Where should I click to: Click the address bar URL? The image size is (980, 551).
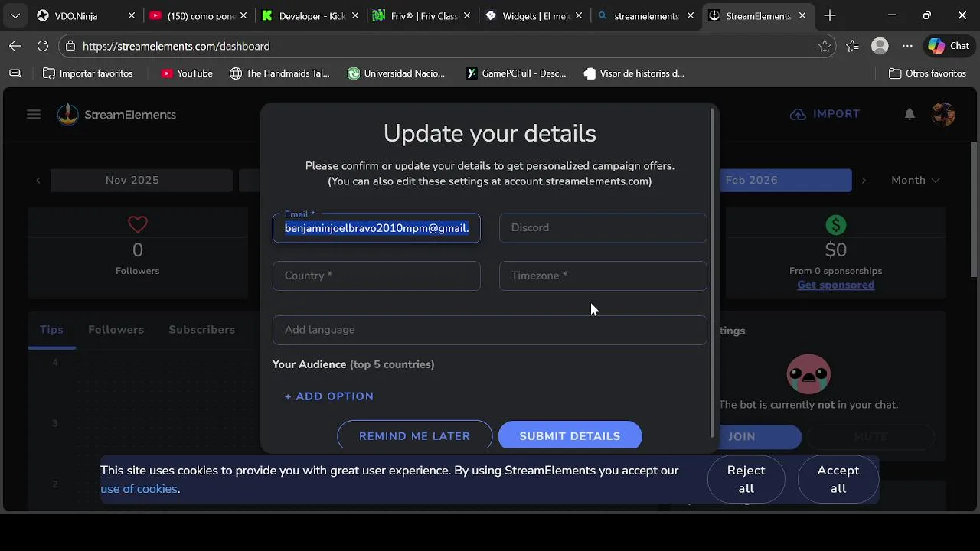click(176, 46)
